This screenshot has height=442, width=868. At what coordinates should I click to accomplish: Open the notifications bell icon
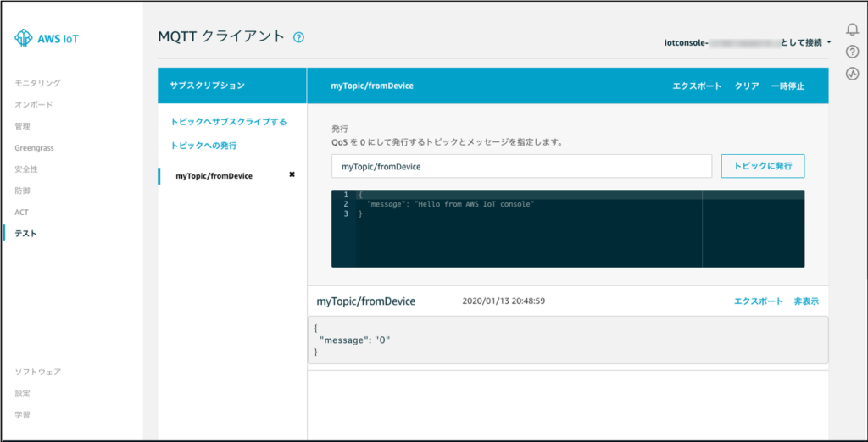(x=853, y=30)
